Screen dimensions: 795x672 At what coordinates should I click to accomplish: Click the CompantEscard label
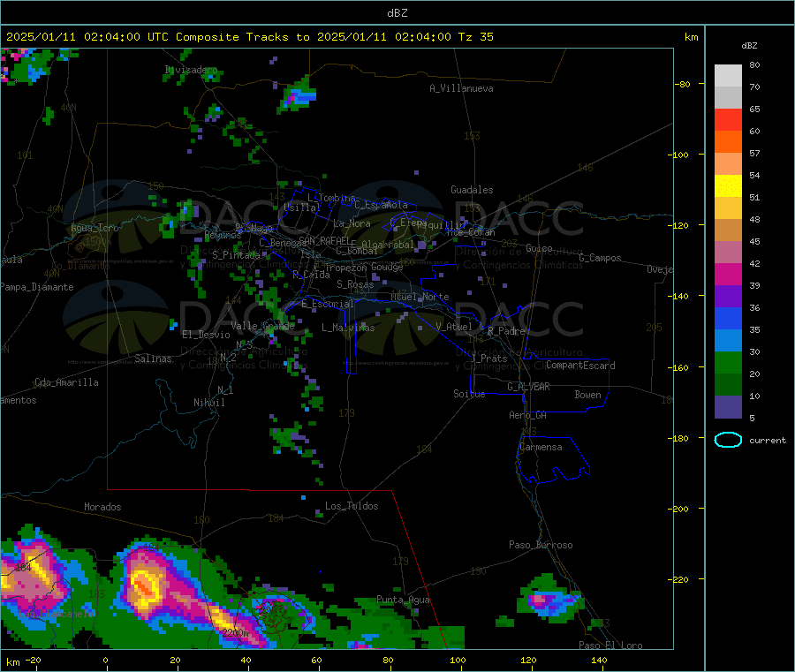(x=580, y=365)
